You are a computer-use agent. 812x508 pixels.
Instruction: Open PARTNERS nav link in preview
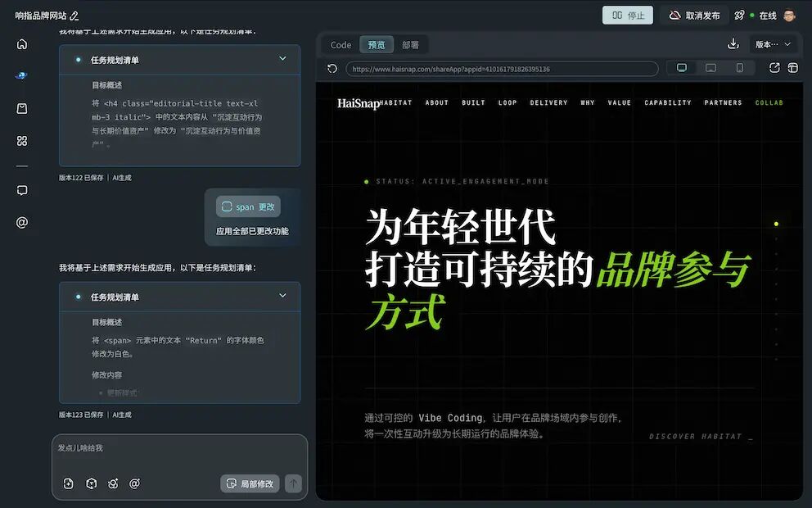(723, 102)
